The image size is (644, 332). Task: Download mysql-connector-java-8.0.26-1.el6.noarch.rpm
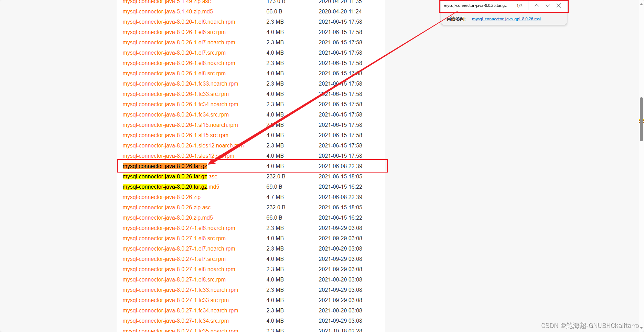click(x=179, y=22)
